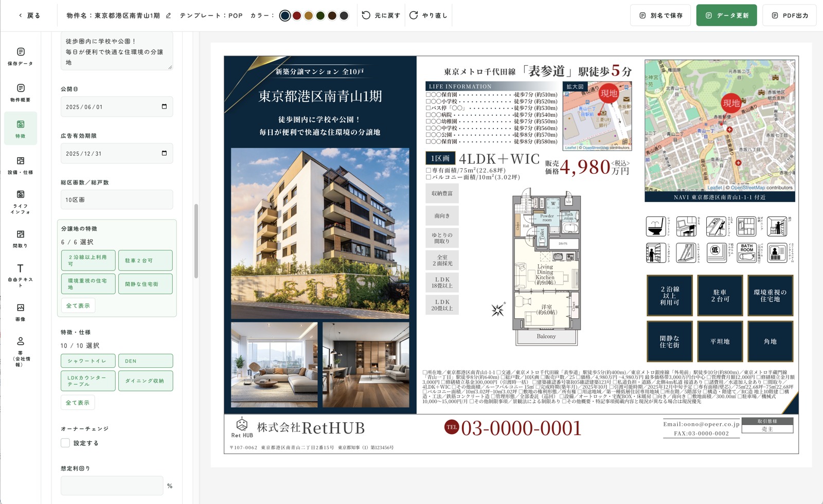Toggle the 環境重視の住宅地 feature tag
823x504 pixels.
(x=88, y=284)
